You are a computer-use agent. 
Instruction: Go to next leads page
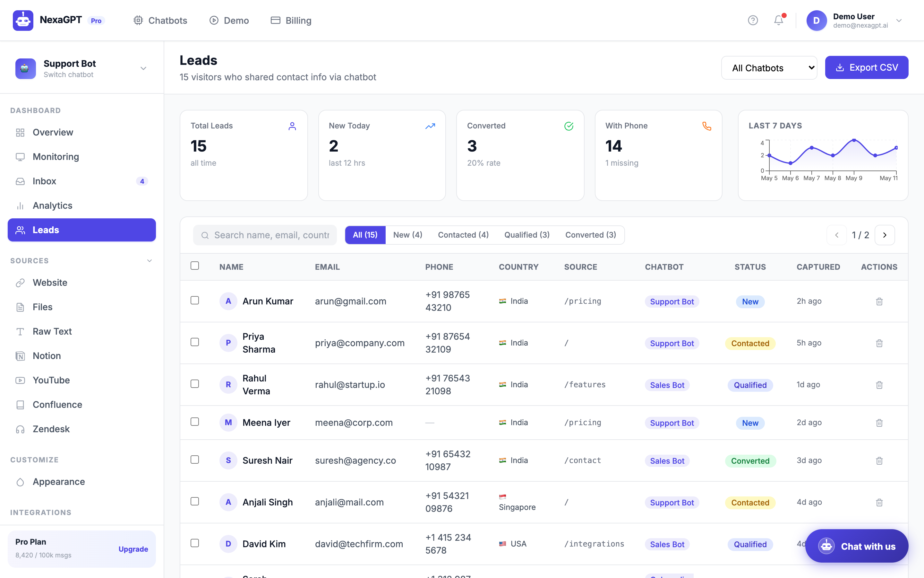(885, 235)
